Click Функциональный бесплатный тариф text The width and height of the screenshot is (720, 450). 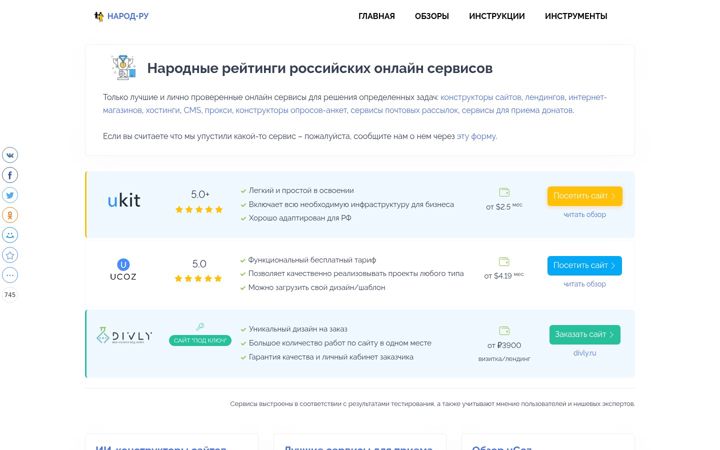(312, 260)
